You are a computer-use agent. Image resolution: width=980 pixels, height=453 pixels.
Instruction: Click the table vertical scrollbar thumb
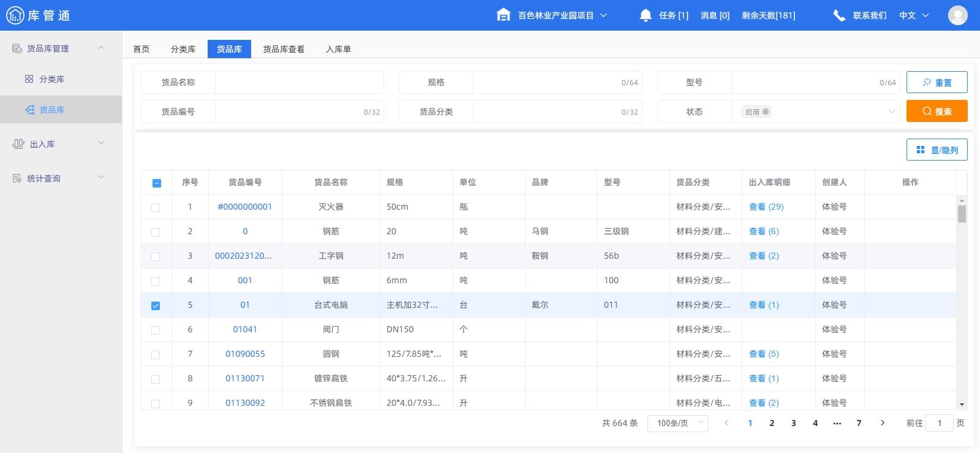point(962,214)
